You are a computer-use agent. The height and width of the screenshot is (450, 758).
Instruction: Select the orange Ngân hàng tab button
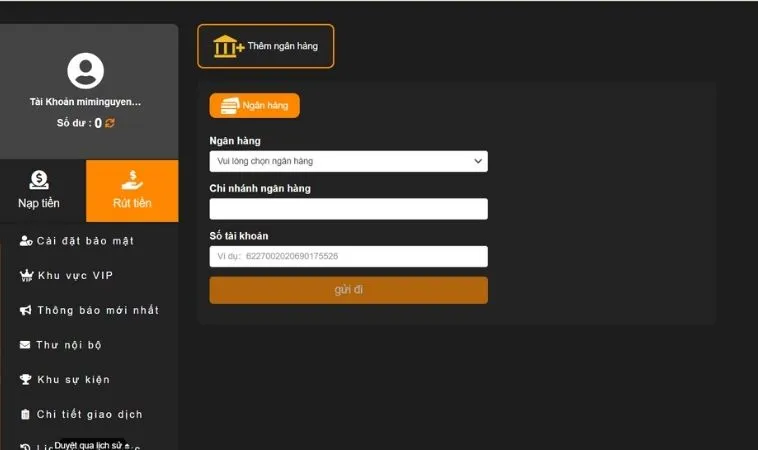[254, 105]
